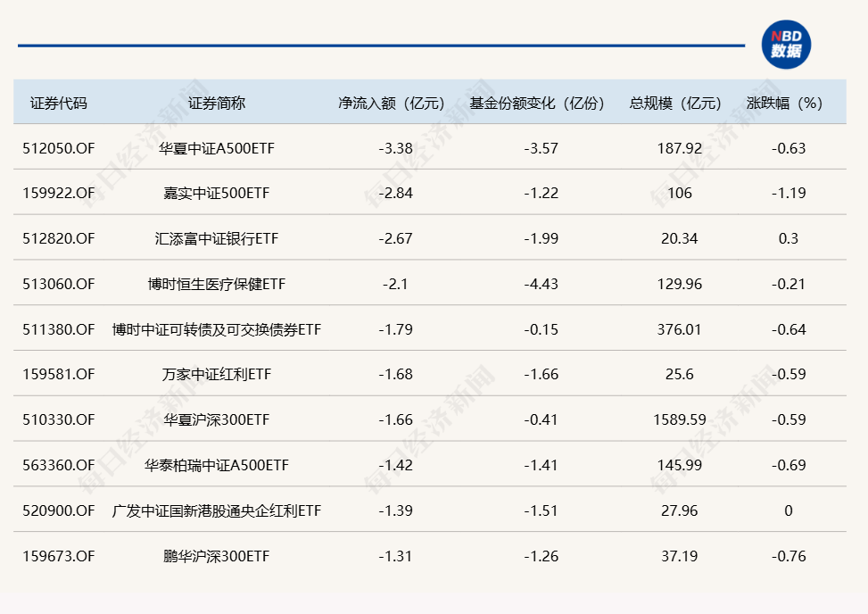The width and height of the screenshot is (868, 614).
Task: Click the 基金份额变化（亿份）header
Action: point(538,103)
